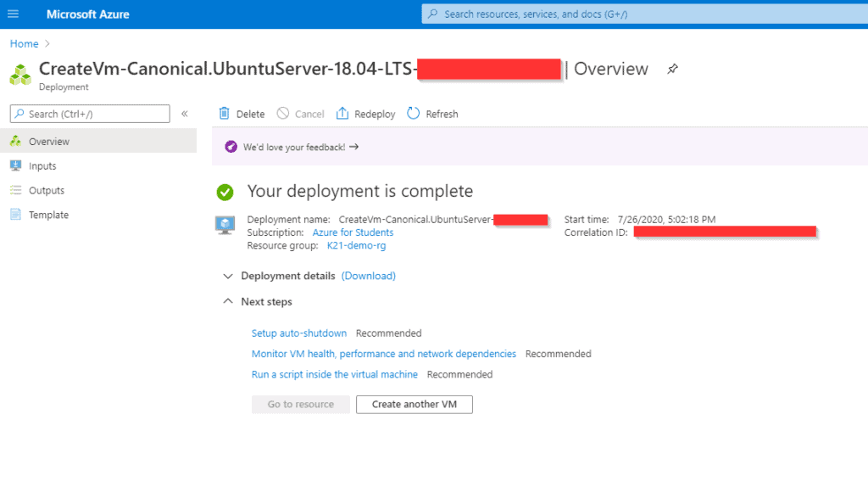Click the Delete trash icon
Viewport: 868px width, 487px height.
(x=224, y=113)
